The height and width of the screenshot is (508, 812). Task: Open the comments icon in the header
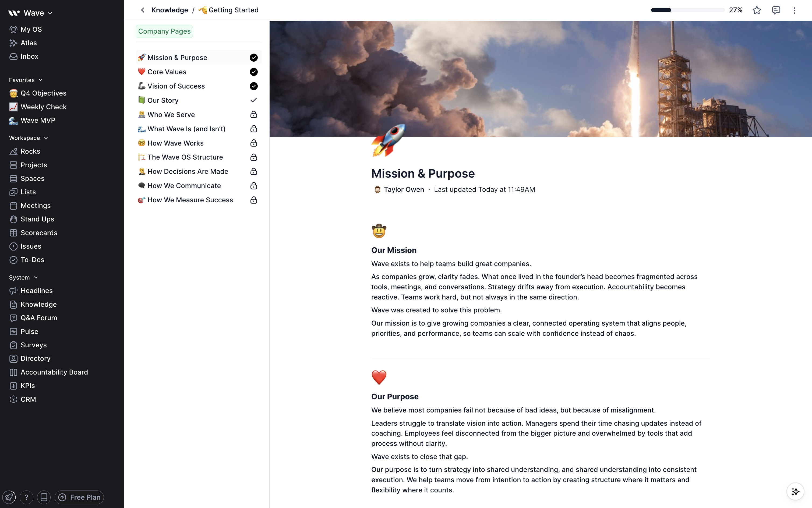tap(776, 10)
